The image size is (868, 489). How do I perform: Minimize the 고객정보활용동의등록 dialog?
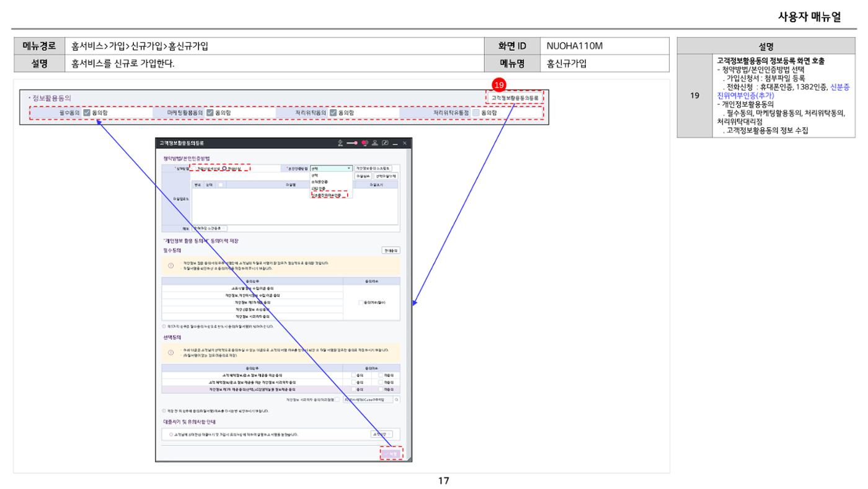click(395, 144)
